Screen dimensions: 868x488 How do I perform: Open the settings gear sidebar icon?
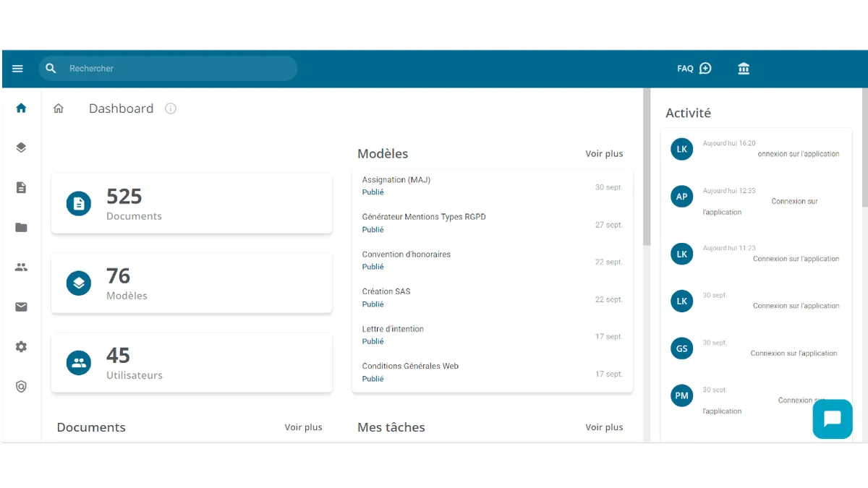pos(21,346)
